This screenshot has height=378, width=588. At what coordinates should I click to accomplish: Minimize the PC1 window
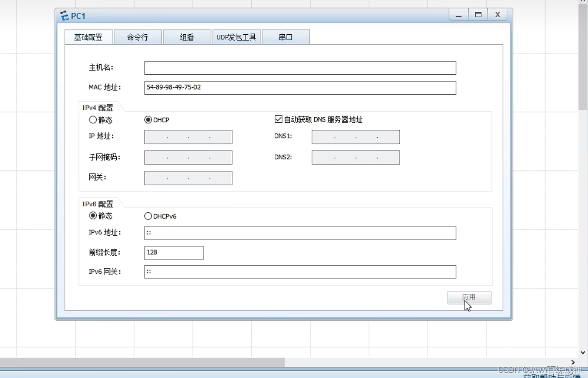click(x=459, y=15)
